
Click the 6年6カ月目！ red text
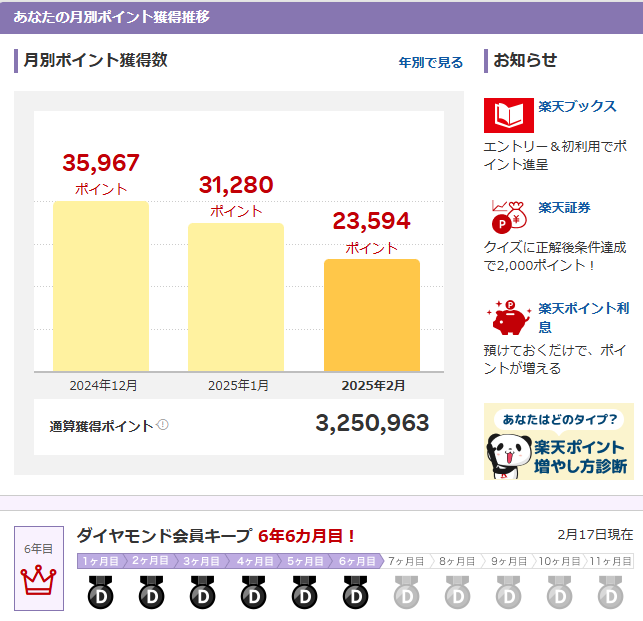pos(307,536)
